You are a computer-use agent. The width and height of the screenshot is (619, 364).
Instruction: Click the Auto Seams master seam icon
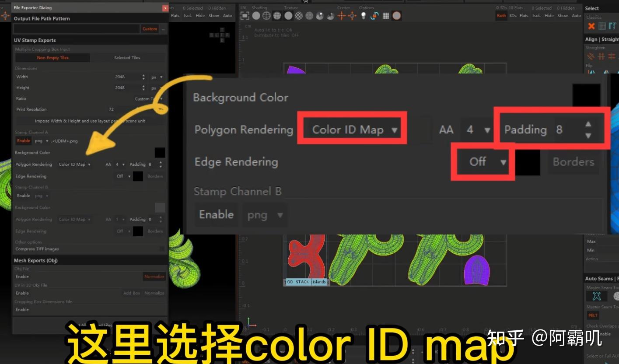tap(597, 296)
